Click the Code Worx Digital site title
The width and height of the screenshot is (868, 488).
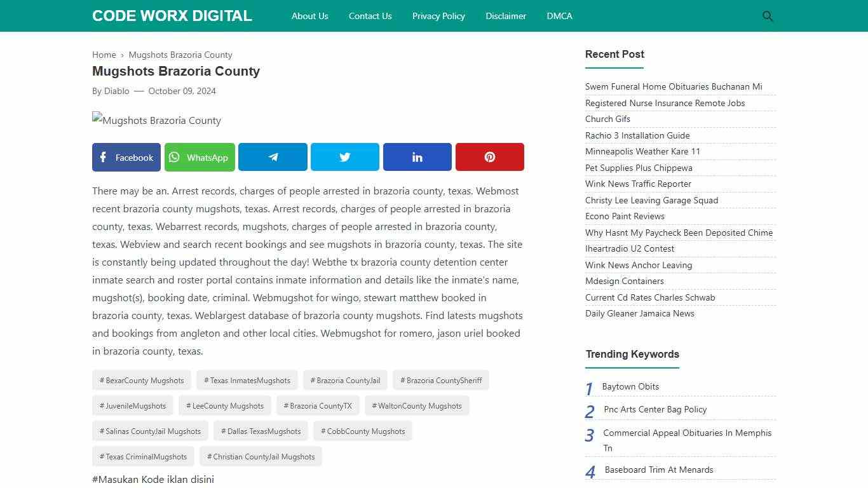pos(172,16)
